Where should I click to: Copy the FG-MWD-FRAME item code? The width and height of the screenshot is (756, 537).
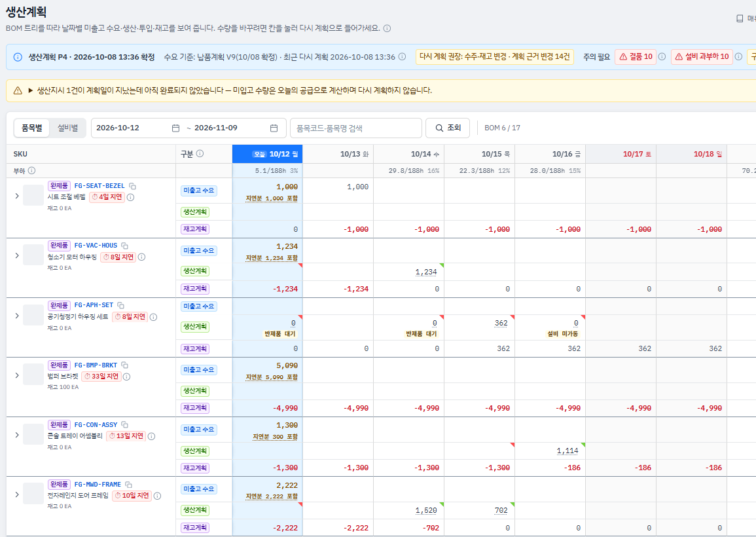point(129,485)
